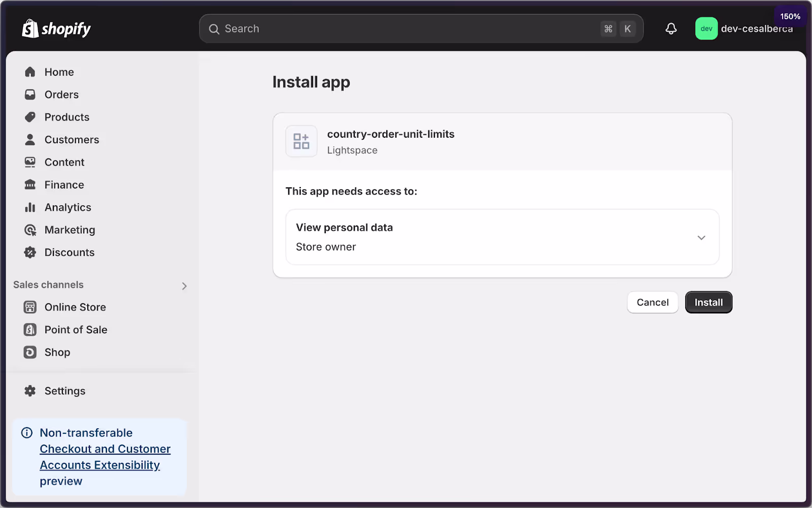Viewport: 812px width, 508px height.
Task: Click the Shop channel icon
Action: 30,353
